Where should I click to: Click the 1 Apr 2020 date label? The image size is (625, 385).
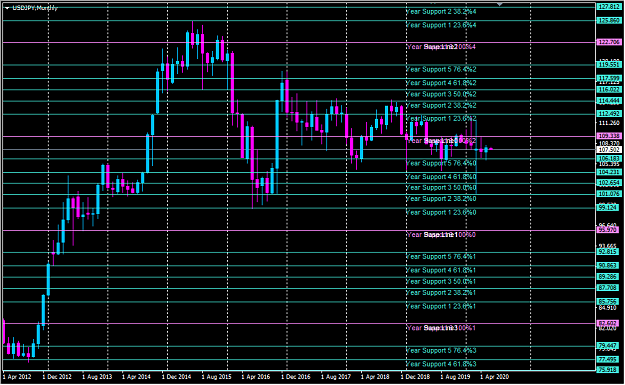coord(495,377)
